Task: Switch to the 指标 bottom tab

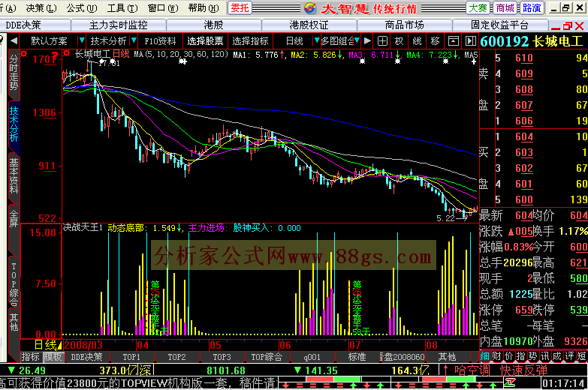Action: [x=30, y=357]
